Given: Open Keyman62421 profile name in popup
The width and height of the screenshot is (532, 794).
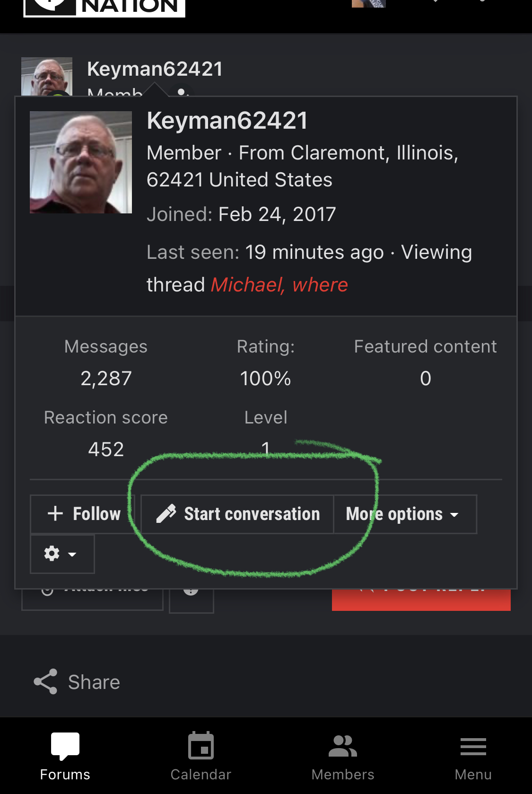Looking at the screenshot, I should [227, 121].
